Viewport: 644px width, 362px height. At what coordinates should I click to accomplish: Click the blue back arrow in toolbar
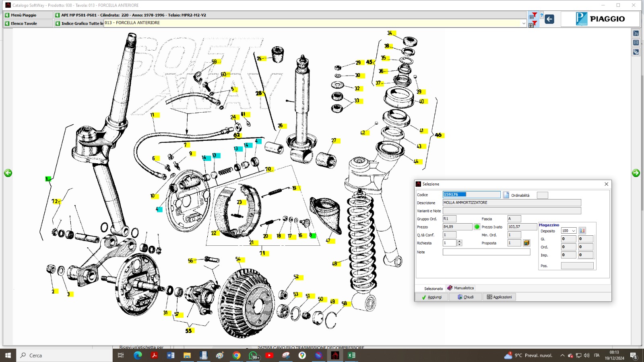(549, 19)
